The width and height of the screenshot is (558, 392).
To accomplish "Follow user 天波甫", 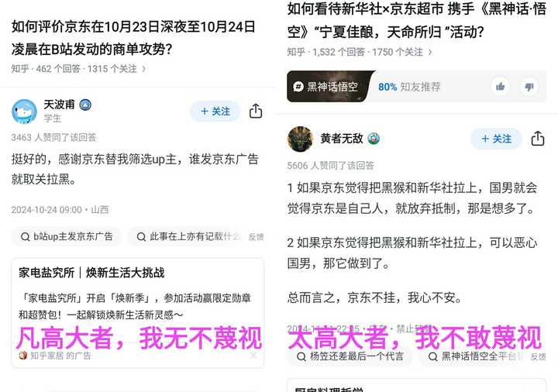I will (x=215, y=112).
